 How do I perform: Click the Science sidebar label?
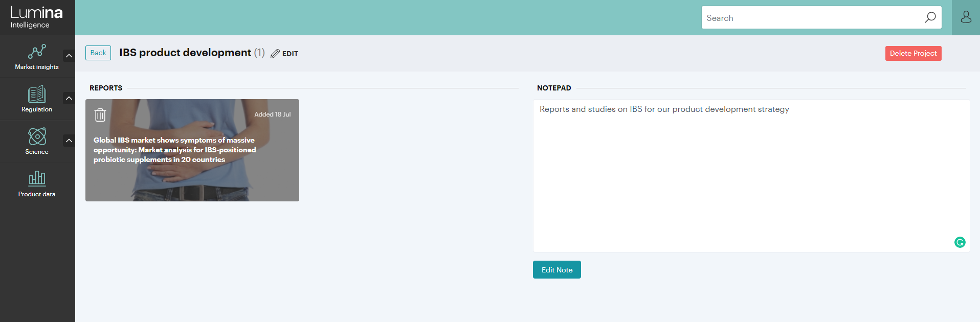[37, 152]
